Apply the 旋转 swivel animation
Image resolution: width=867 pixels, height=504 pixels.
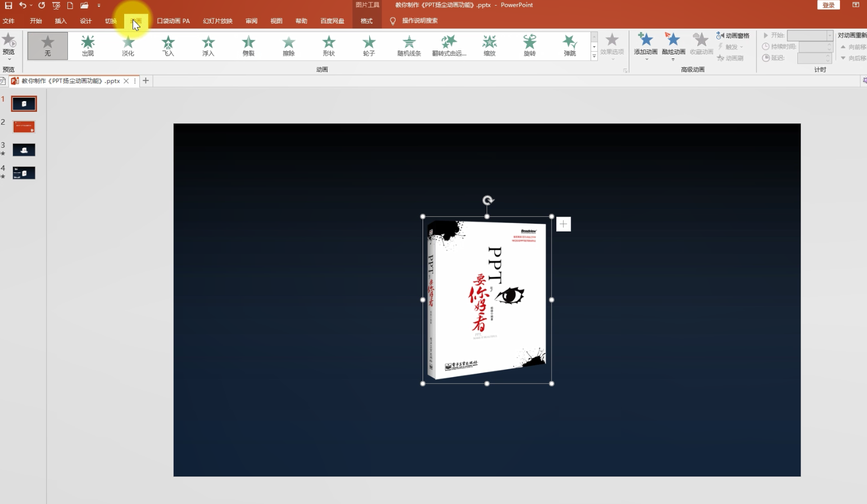[x=529, y=46]
